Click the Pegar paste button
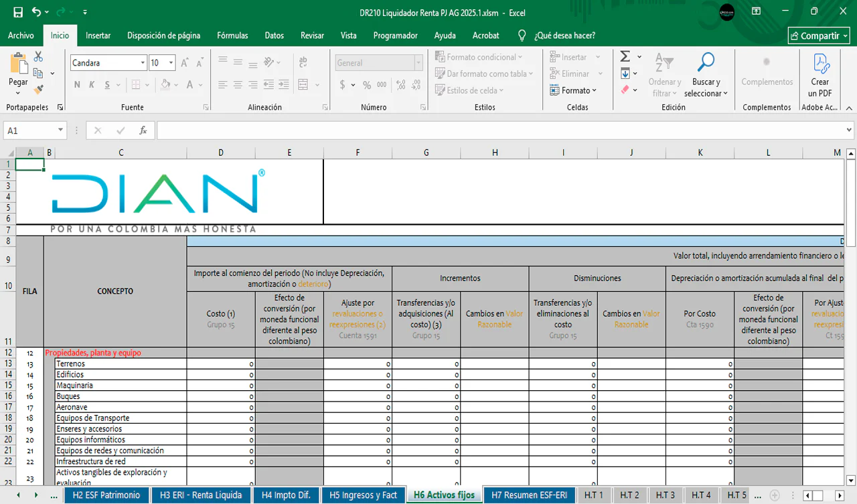 point(18,72)
